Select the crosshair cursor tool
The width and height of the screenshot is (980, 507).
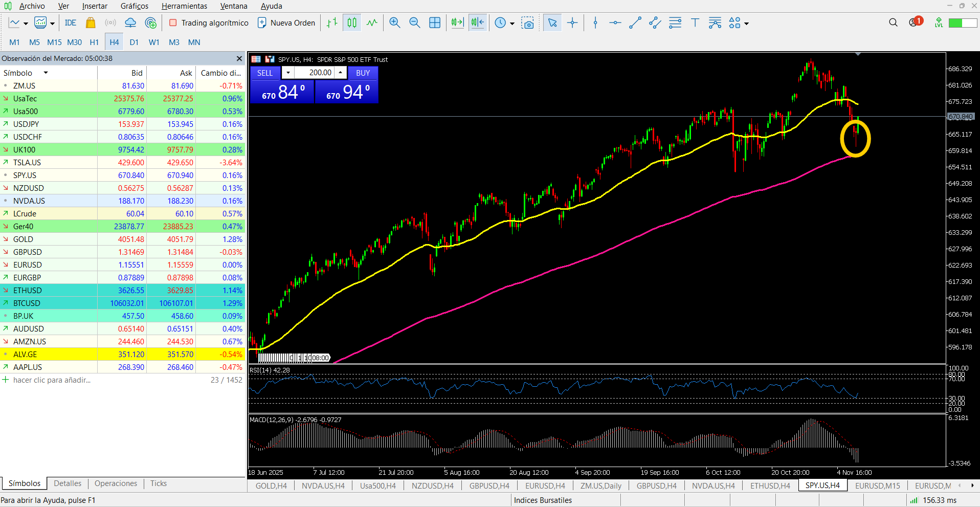(572, 23)
